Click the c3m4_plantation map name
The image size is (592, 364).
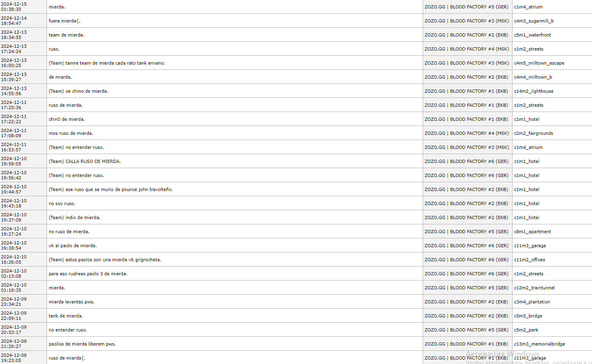pyautogui.click(x=532, y=302)
